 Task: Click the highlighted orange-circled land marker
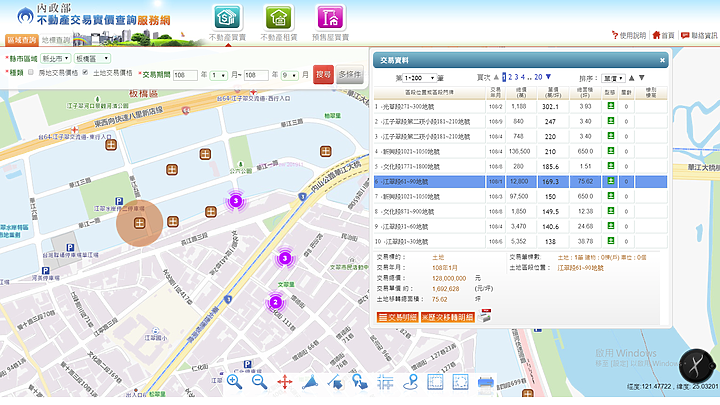tap(139, 223)
